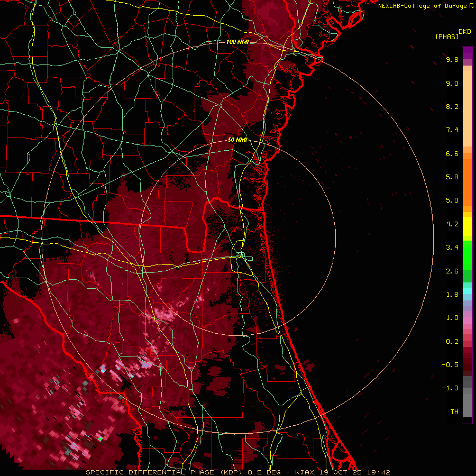Pick the bright green segment of the scale
Screen dimensions: 476x476
pyautogui.click(x=467, y=255)
